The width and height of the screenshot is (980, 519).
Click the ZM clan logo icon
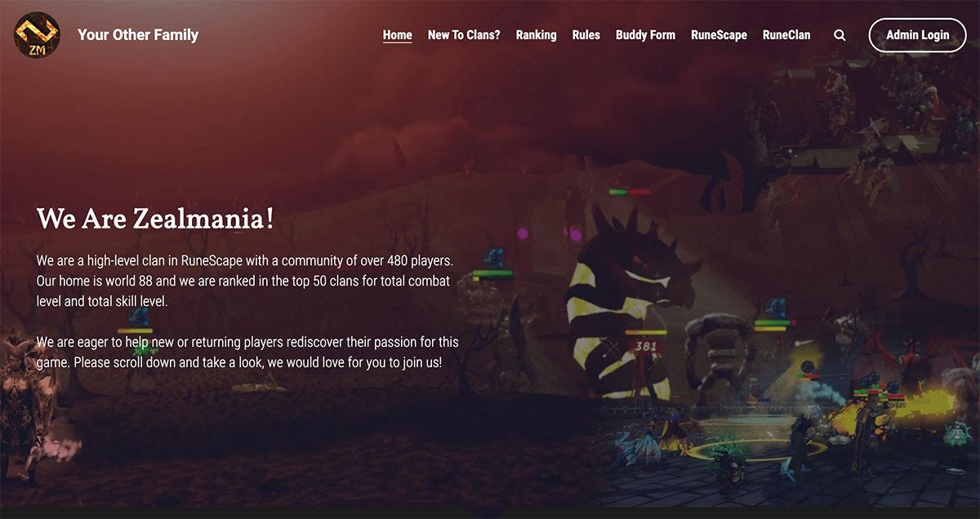coord(37,35)
